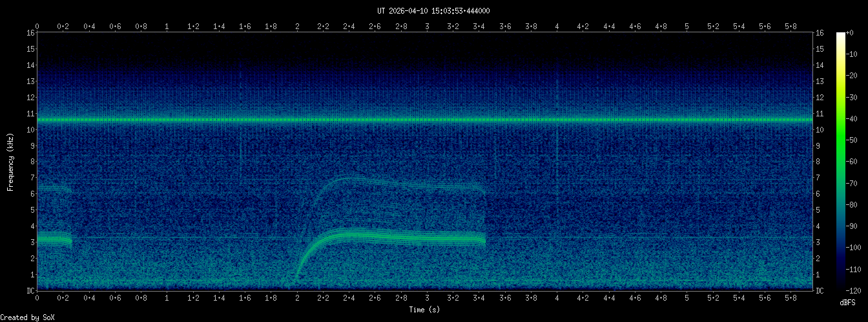The width and height of the screenshot is (868, 322).
Task: Click the bright green constant tone line near 10.6 kHz
Action: [x=425, y=120]
